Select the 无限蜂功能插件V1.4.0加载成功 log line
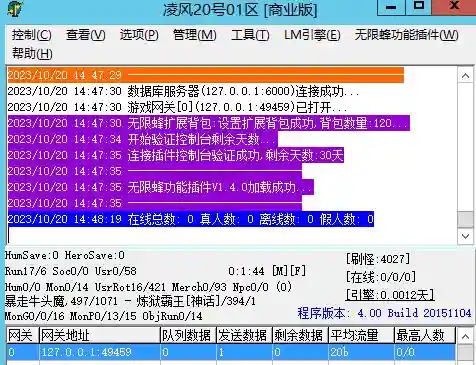This screenshot has width=476, height=365. click(161, 187)
